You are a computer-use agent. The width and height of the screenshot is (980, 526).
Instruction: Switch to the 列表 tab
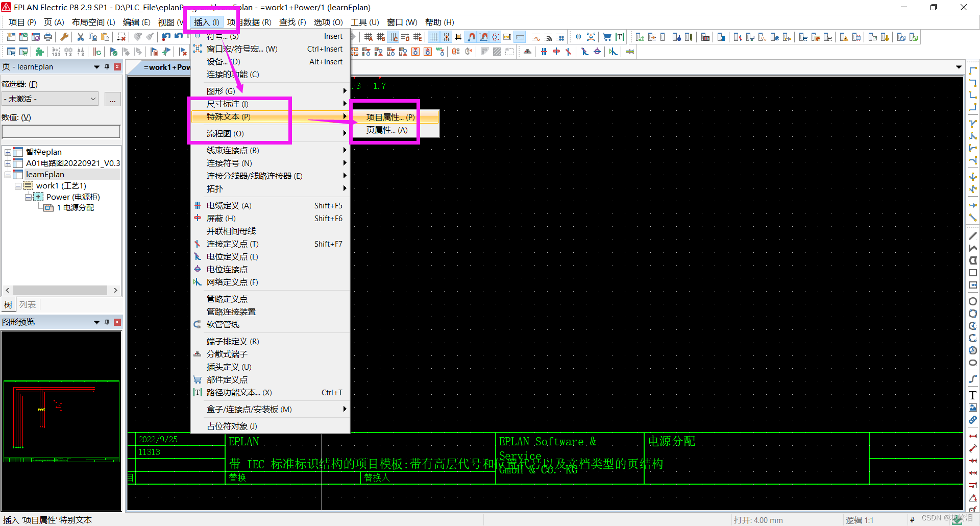28,305
